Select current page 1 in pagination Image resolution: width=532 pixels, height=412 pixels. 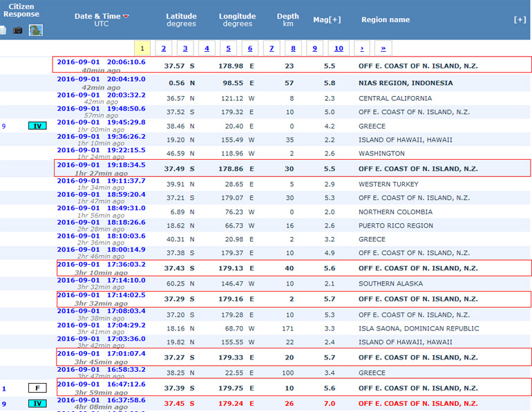[x=142, y=48]
